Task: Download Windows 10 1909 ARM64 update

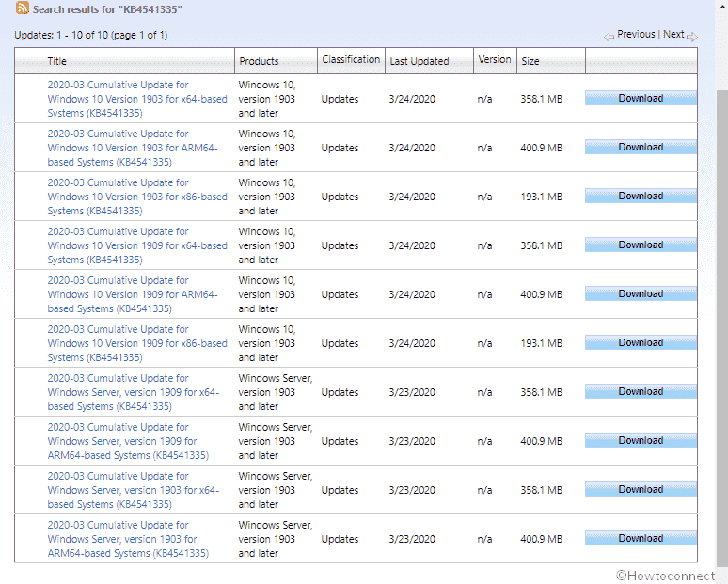Action: coord(641,293)
